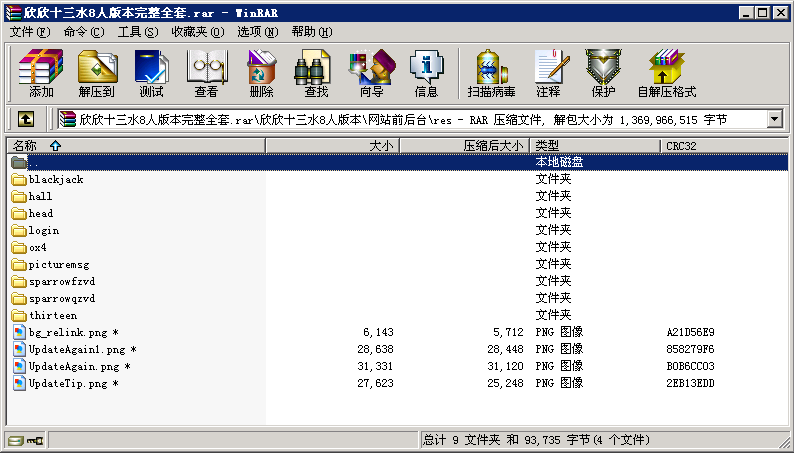
Task: Start Virus Scan (扫描病毒) tool
Action: 491,73
